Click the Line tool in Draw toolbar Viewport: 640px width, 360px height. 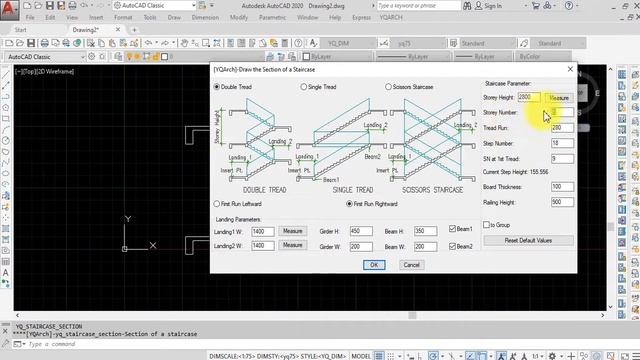6,75
